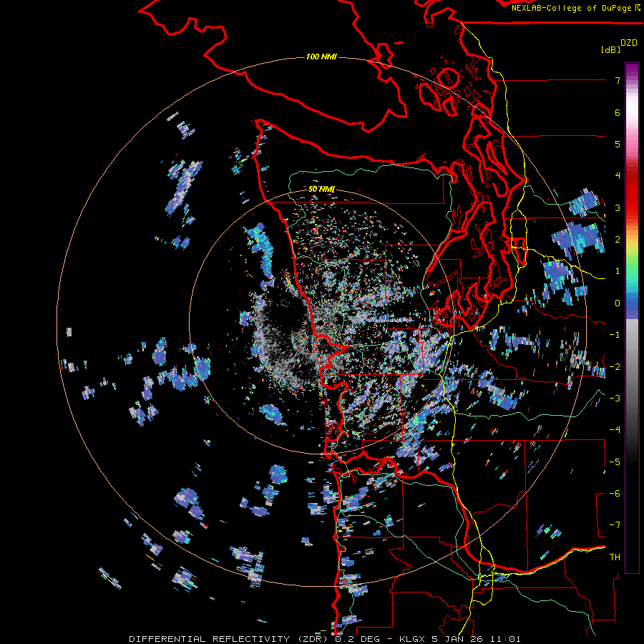Click the KLGX 5 JAN 26 11:01 timestamp
The width and height of the screenshot is (644, 644).
click(459, 639)
